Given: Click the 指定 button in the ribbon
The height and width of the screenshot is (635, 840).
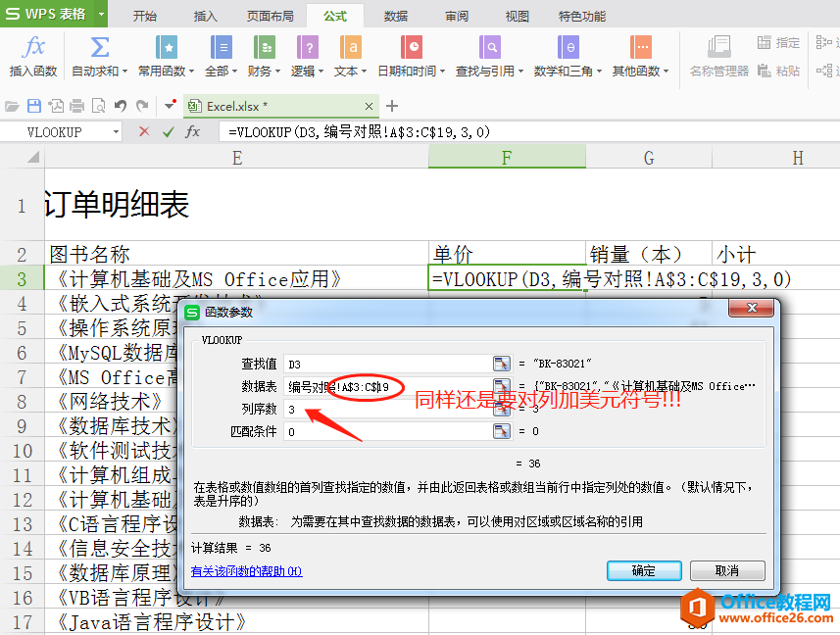Looking at the screenshot, I should point(779,43).
